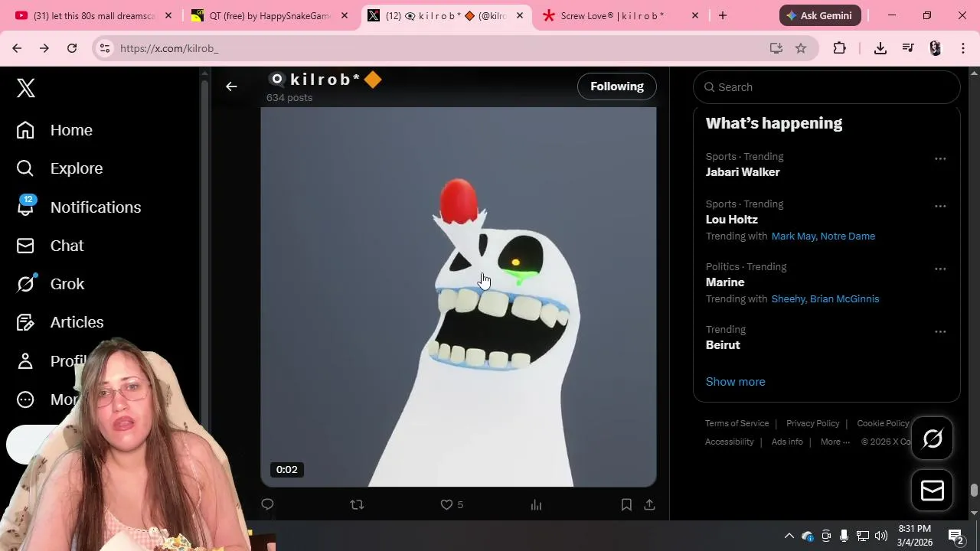The width and height of the screenshot is (980, 551).
Task: Click the X search field
Action: click(827, 87)
